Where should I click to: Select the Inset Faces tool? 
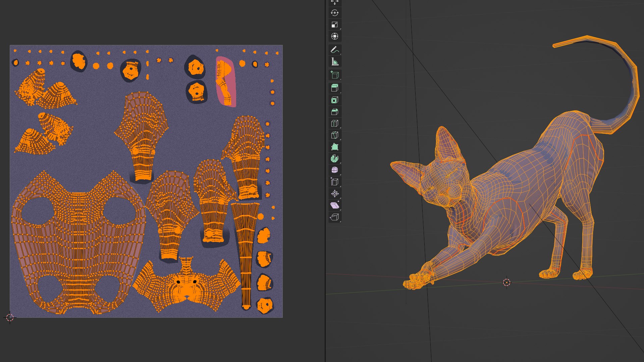pos(334,100)
